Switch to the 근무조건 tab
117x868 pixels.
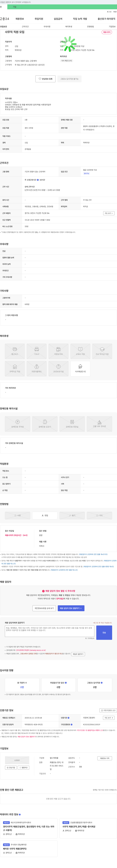pyautogui.click(x=25, y=27)
